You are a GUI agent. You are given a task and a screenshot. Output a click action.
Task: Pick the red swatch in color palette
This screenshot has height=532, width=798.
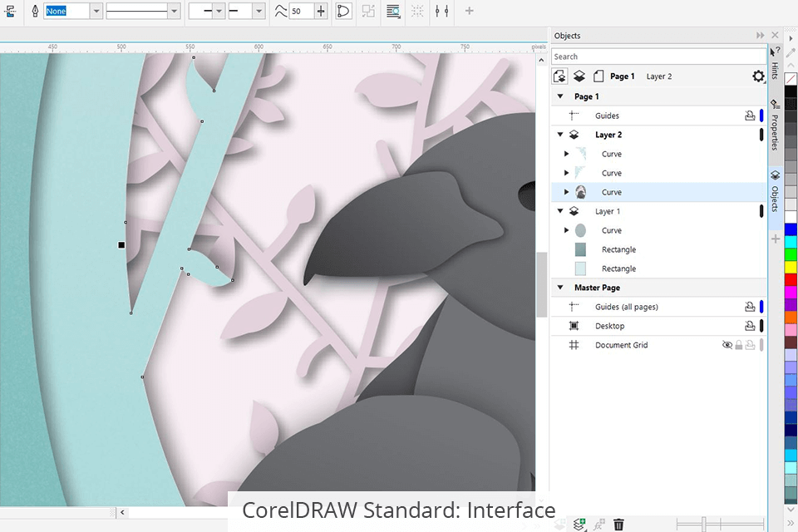[791, 279]
